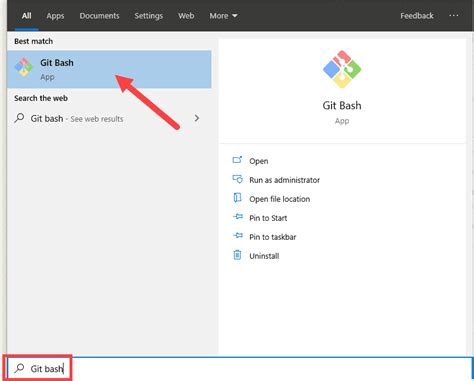Click the Open icon in the actions list

[x=237, y=160]
